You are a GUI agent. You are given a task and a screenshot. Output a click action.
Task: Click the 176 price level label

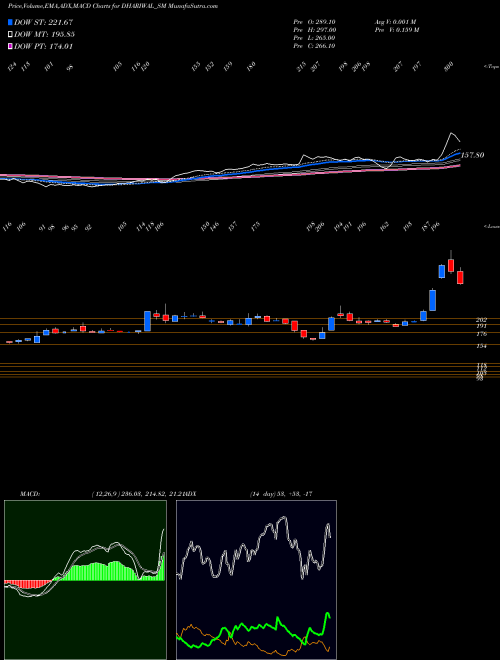click(x=481, y=334)
